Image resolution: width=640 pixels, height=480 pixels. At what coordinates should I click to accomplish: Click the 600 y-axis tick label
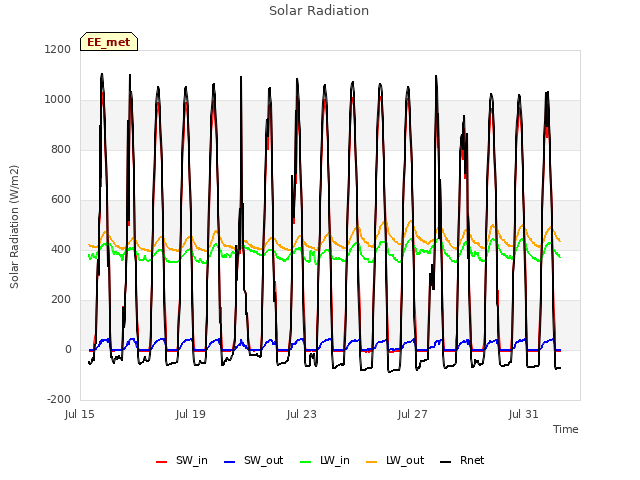coord(61,200)
